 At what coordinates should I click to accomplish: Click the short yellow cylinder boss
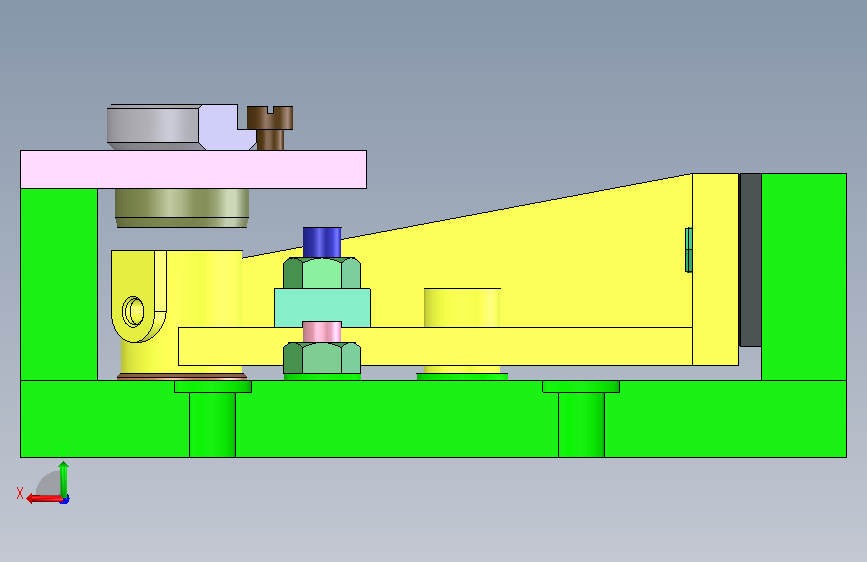[462, 308]
